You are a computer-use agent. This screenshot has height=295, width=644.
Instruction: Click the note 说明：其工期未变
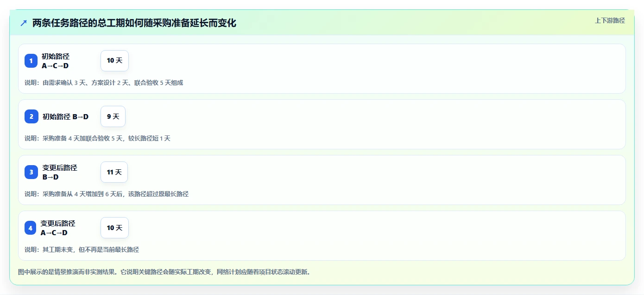[x=82, y=250]
